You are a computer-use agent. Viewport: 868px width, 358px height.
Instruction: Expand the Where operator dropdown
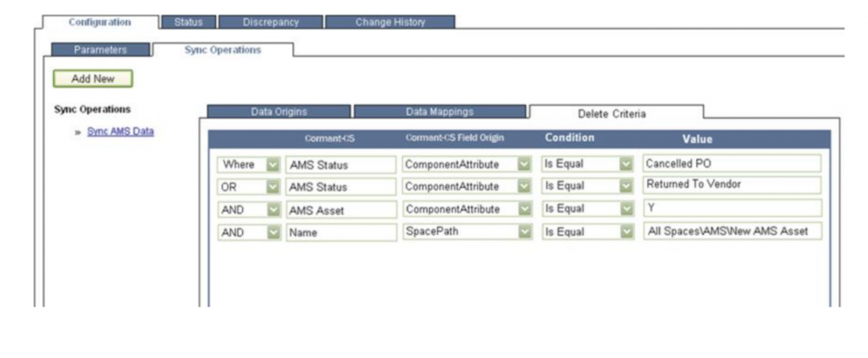click(273, 164)
